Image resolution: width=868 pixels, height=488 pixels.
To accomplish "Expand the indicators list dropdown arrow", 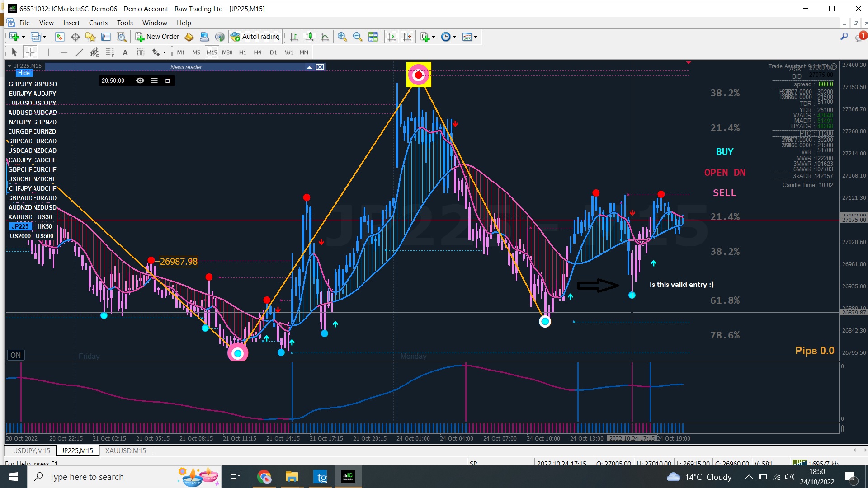I will tap(434, 37).
